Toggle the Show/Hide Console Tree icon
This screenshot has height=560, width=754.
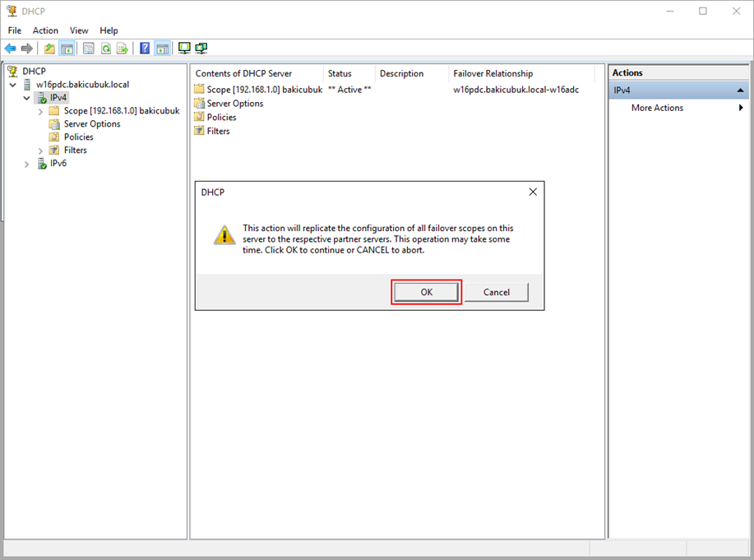[67, 49]
